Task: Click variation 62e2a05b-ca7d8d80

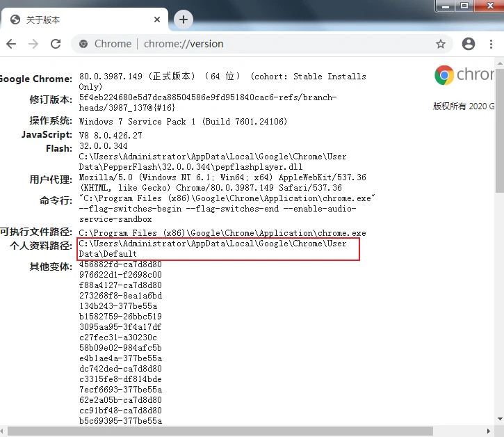Action: click(x=120, y=400)
